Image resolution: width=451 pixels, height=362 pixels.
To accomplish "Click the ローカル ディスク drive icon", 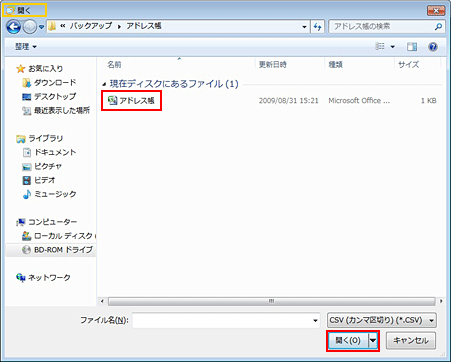I will 26,236.
